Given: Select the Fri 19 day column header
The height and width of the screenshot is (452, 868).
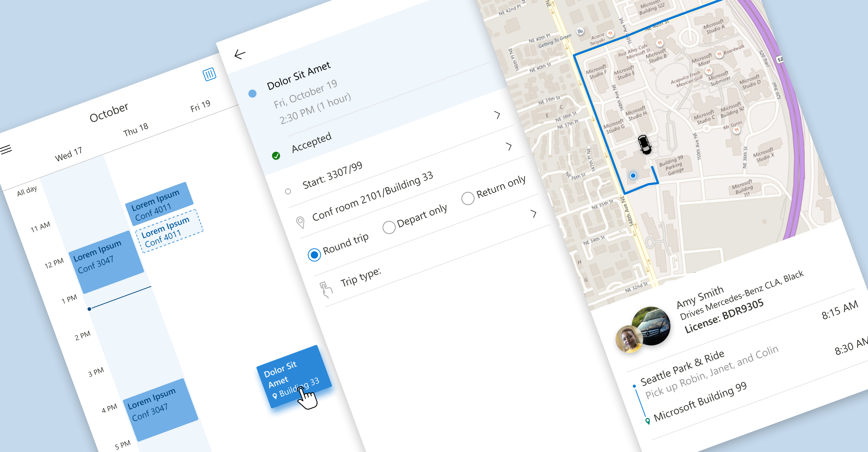Looking at the screenshot, I should 200,106.
